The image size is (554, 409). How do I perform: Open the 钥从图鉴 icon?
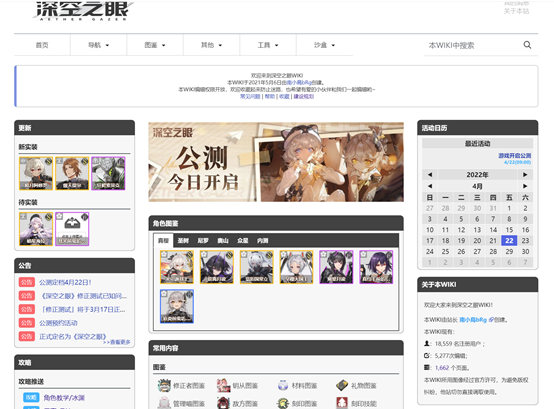223,385
